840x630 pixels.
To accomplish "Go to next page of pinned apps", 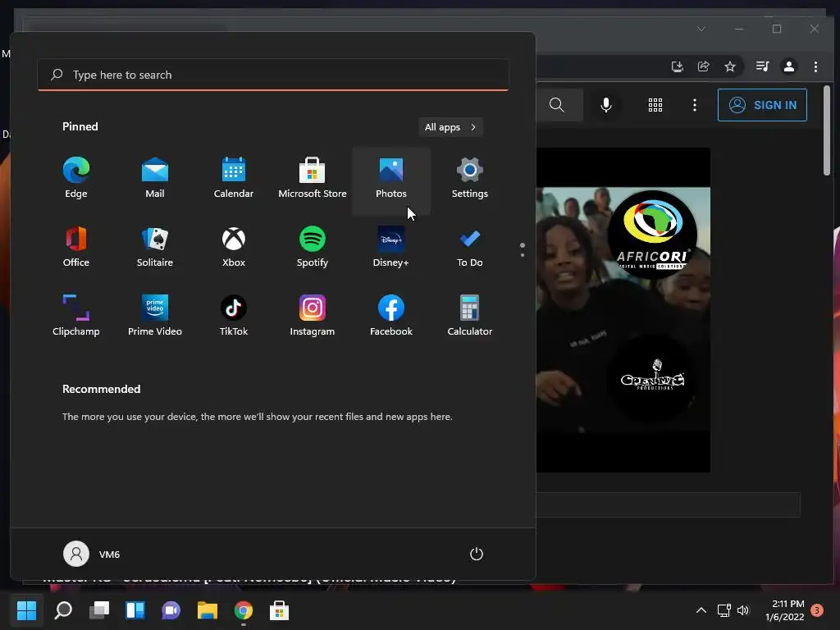I will point(523,255).
